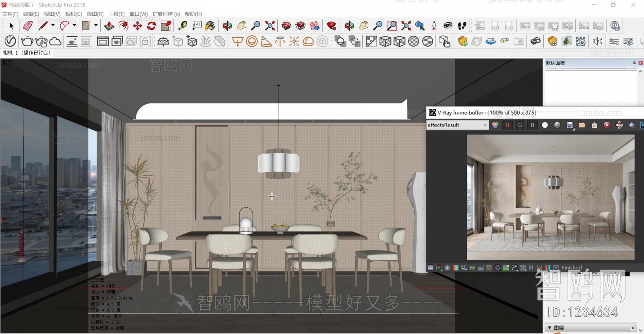The width and height of the screenshot is (644, 334).
Task: Activate the Paint Bucket tool
Action: click(210, 26)
